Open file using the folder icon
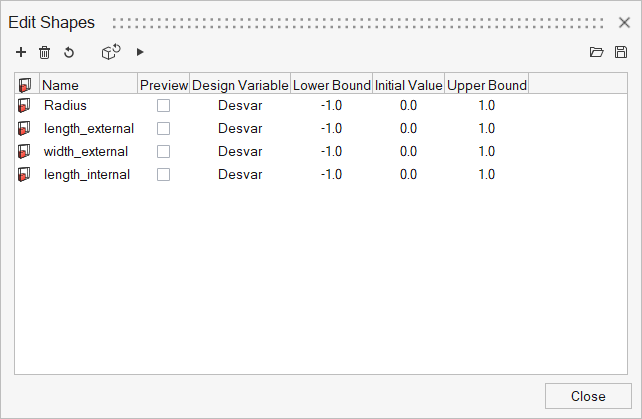Viewport: 642px width, 419px height. click(x=597, y=52)
